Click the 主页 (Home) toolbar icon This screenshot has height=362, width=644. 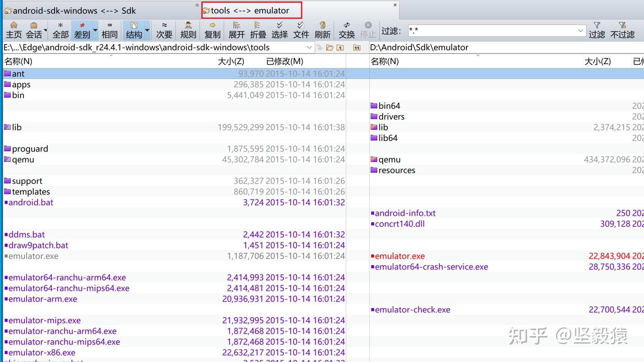(x=14, y=30)
